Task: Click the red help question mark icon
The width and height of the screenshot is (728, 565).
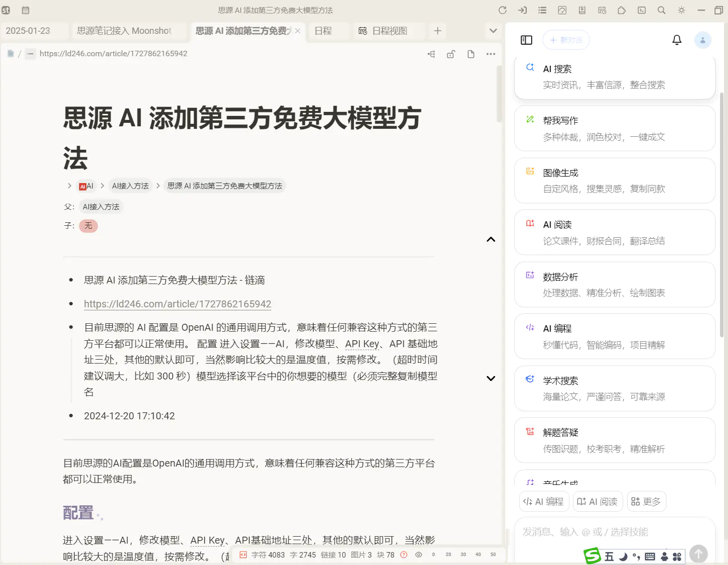Action: pos(404,555)
